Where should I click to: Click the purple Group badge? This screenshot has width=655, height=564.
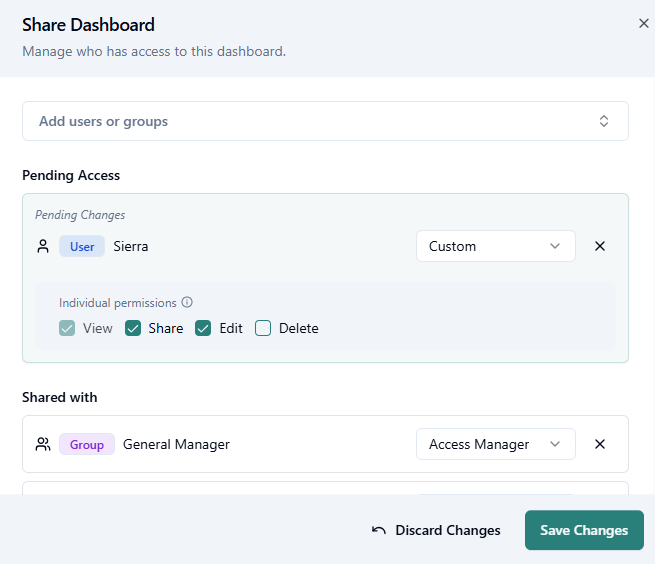click(86, 444)
